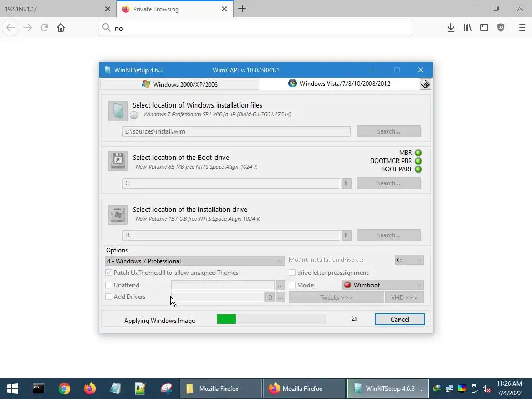Click the MBR green status light
The width and height of the screenshot is (532, 399).
coord(418,153)
